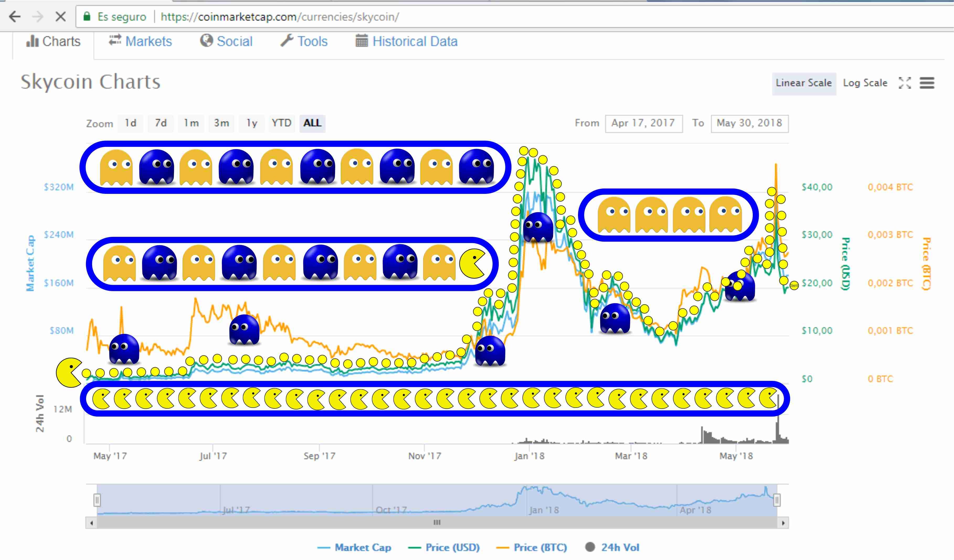
Task: Toggle Price (USD) series in legend
Action: point(444,547)
